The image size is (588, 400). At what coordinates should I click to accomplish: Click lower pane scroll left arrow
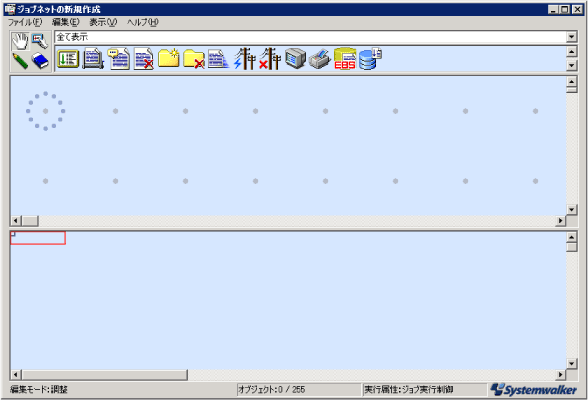pyautogui.click(x=15, y=375)
